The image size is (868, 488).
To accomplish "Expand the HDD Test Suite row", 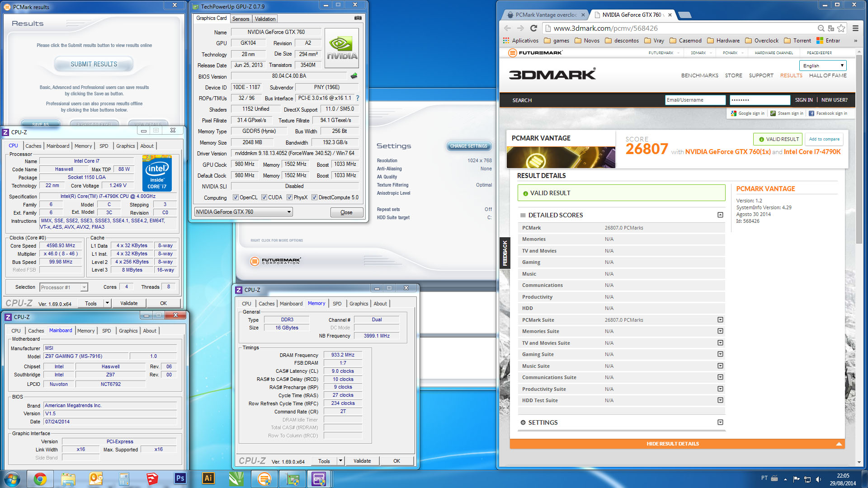I will 720,400.
